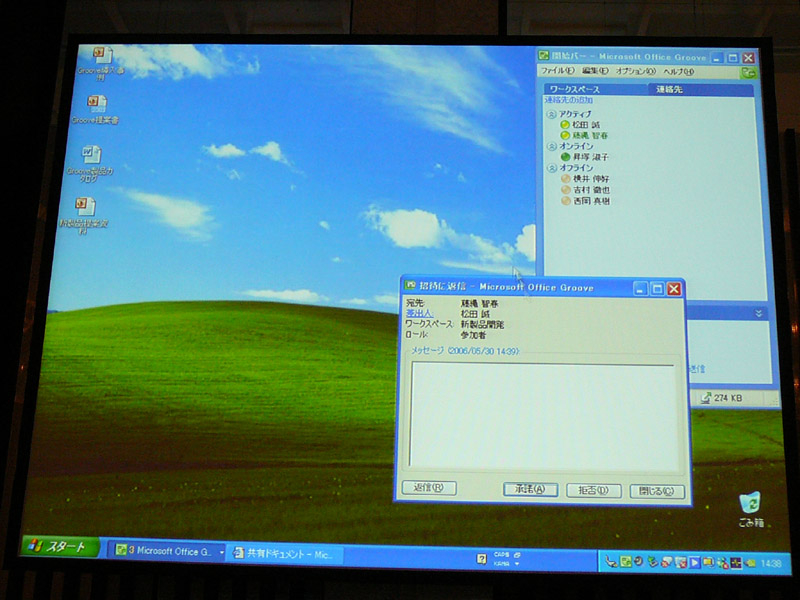Click the app icon in 開始バー title bar
800x600 pixels.
click(x=544, y=56)
